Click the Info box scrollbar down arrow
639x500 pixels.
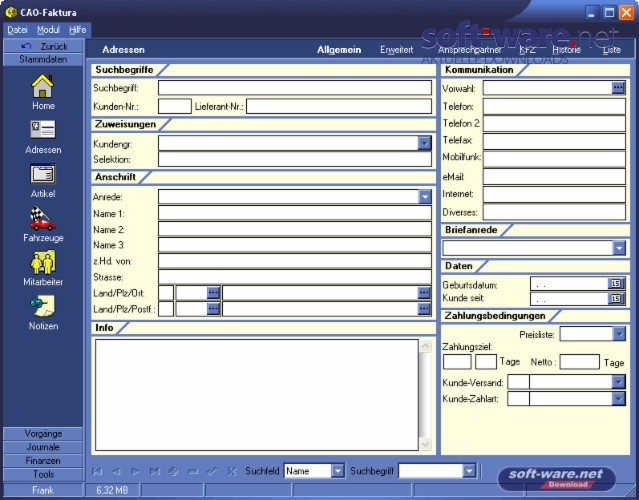pyautogui.click(x=425, y=444)
